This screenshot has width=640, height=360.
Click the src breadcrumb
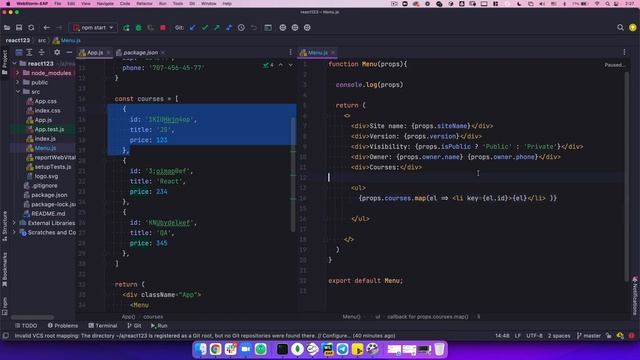click(x=42, y=40)
